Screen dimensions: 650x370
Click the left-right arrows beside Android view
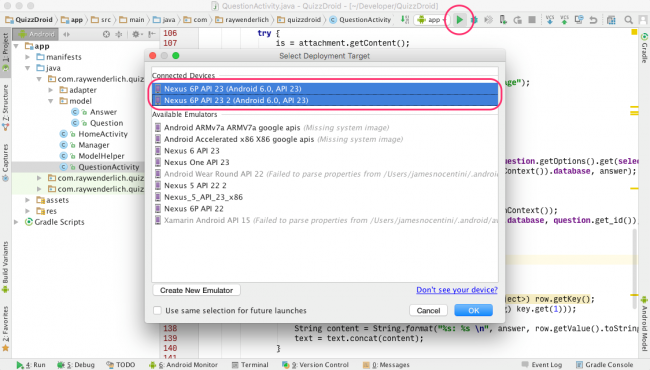66,34
